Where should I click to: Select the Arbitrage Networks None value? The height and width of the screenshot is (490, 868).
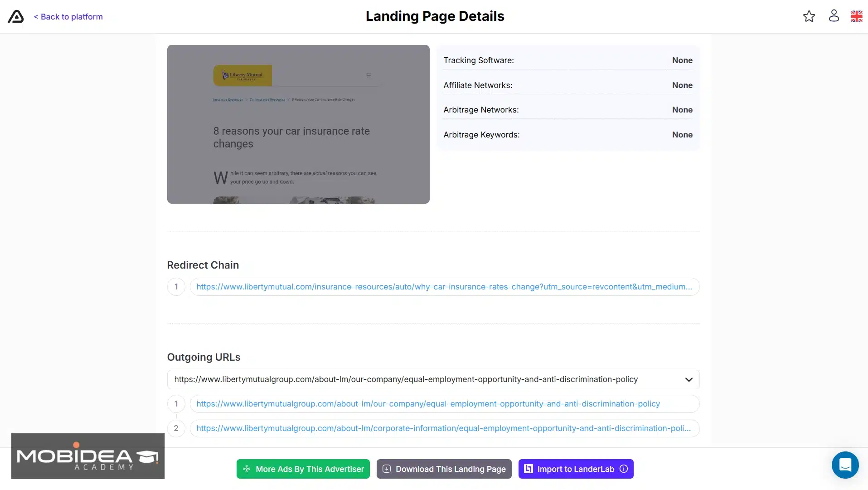click(x=682, y=110)
